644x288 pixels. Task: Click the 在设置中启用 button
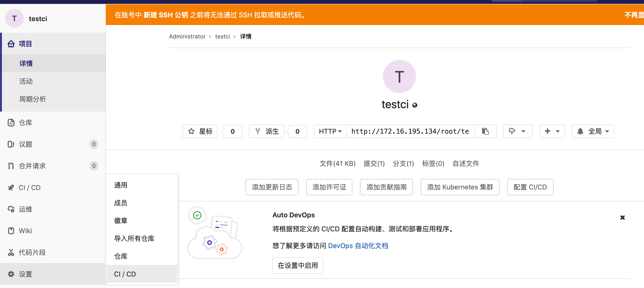(x=297, y=265)
